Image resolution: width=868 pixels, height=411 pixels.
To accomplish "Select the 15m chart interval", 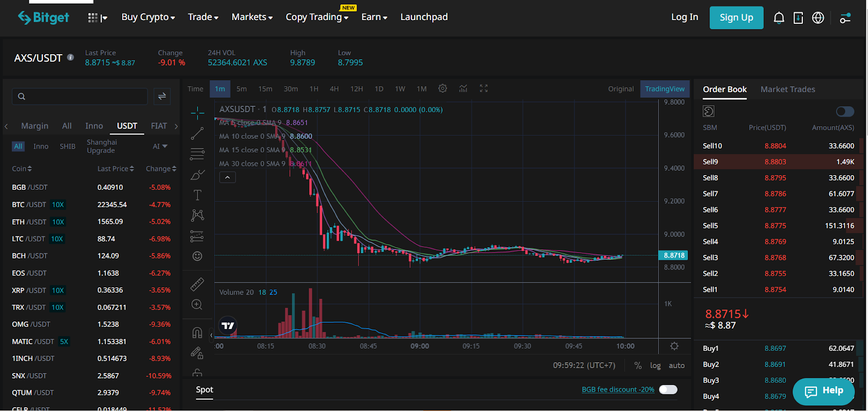I will point(265,89).
